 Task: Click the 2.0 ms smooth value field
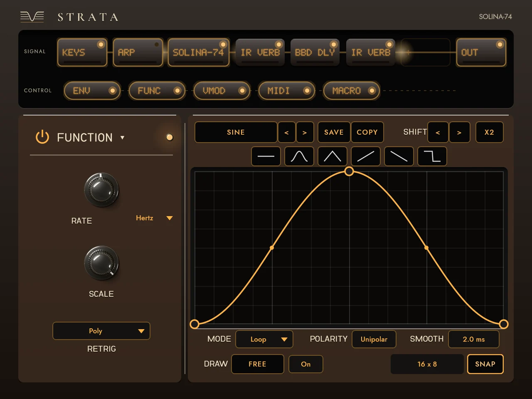(x=474, y=339)
